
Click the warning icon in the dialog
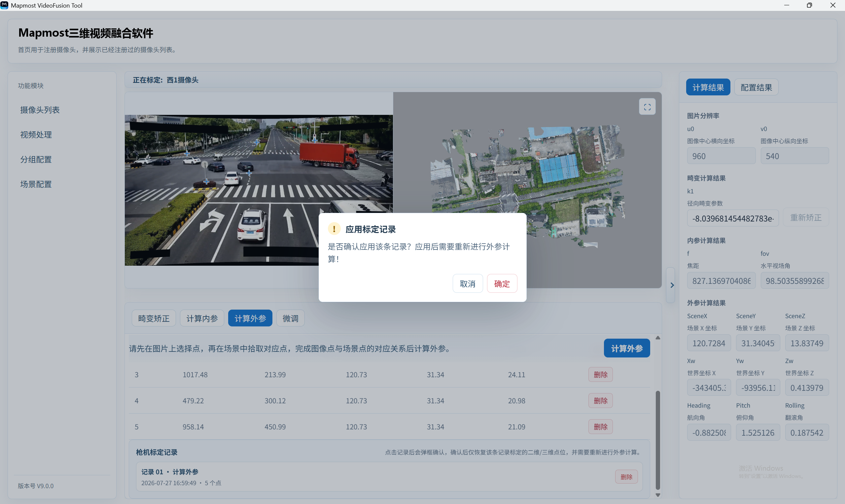coord(334,229)
